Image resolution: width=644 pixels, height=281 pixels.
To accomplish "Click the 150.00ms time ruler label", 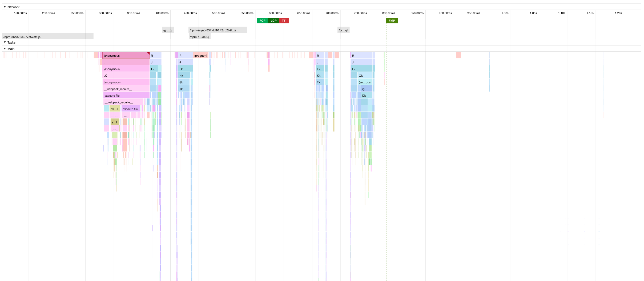I will (x=20, y=13).
